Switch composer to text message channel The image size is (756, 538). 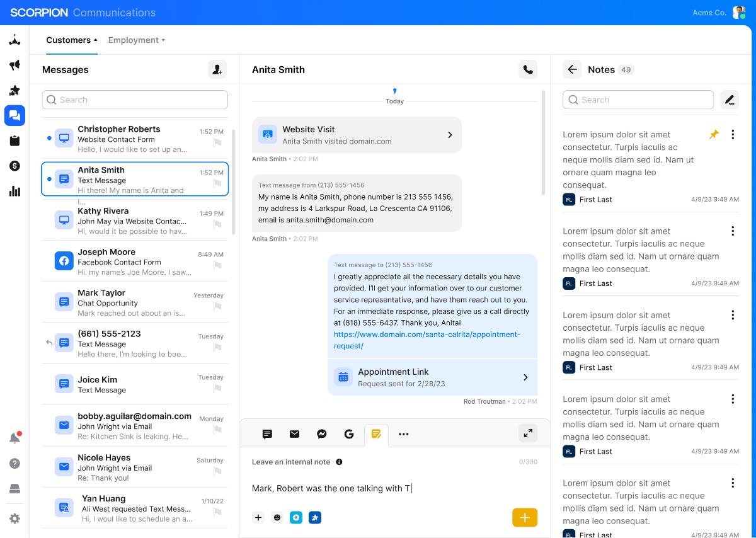tap(267, 434)
